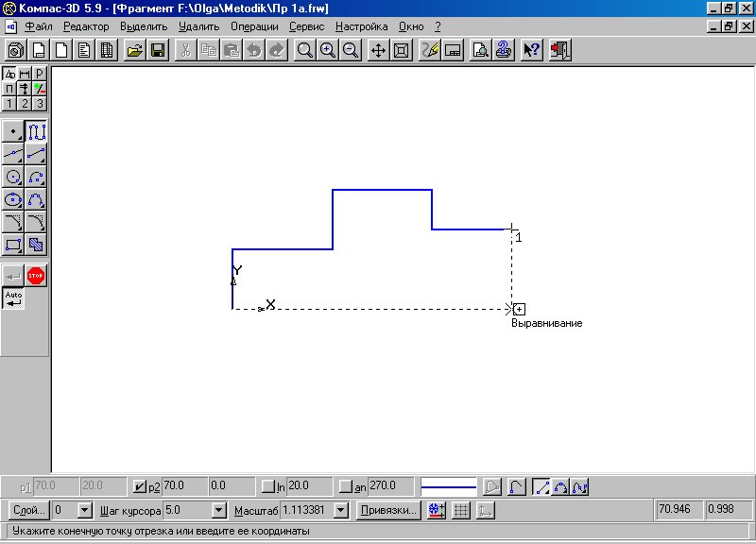This screenshot has width=756, height=544.
Task: Enable straight segment input mode
Action: [541, 487]
